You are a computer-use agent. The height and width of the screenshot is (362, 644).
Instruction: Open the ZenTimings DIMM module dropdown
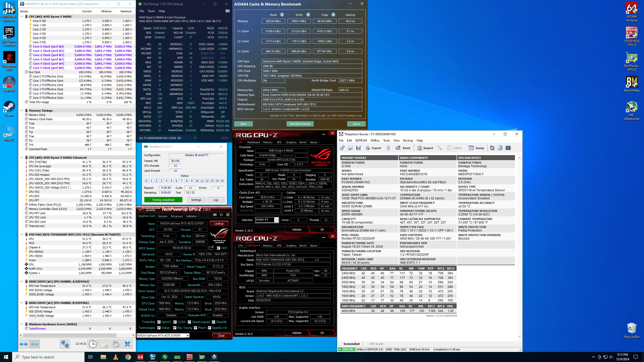click(195, 138)
